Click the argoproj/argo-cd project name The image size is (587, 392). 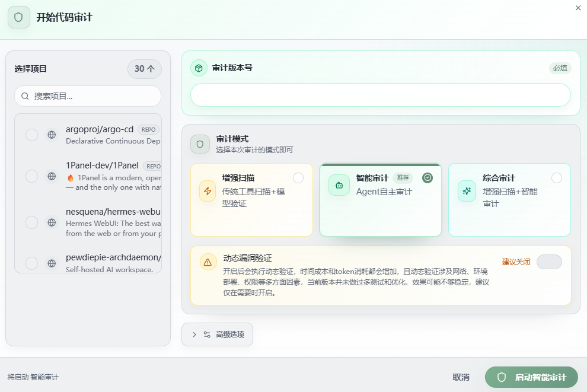coord(100,129)
